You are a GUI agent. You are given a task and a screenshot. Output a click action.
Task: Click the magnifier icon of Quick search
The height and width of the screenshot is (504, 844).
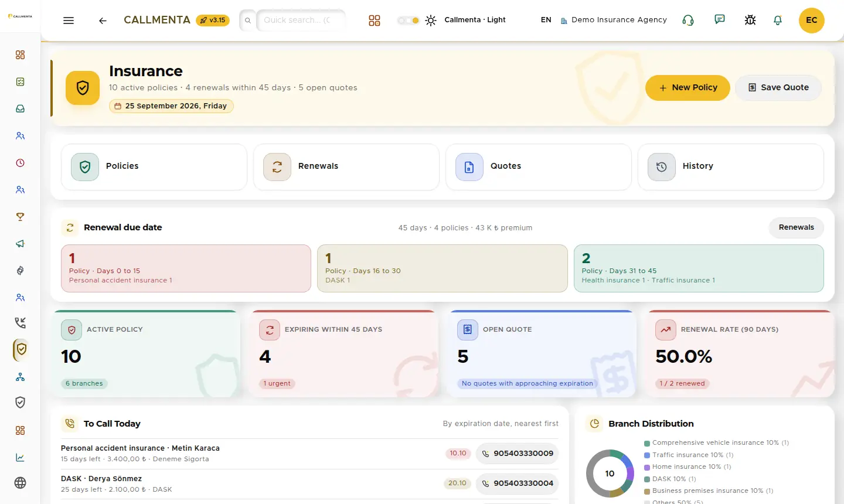pyautogui.click(x=248, y=21)
